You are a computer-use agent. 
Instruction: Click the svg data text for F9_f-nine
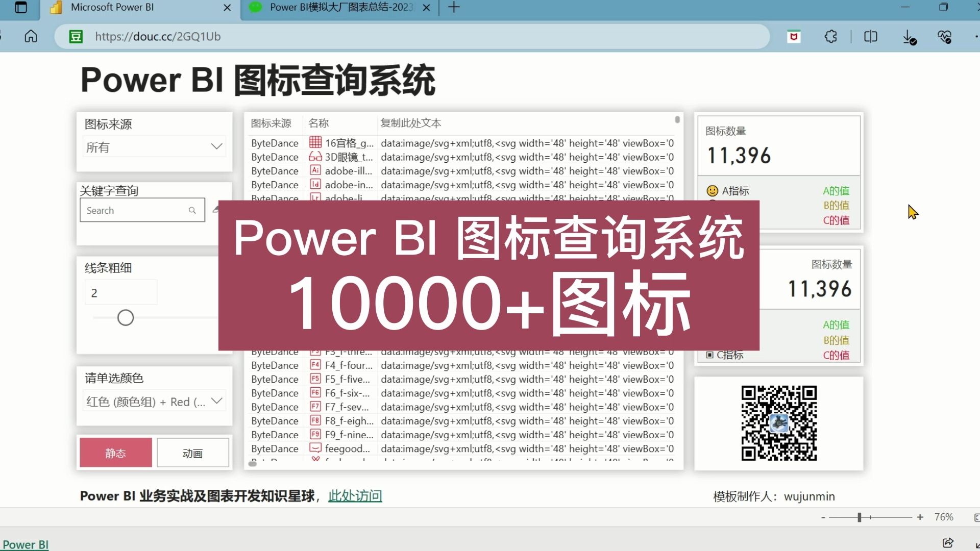point(527,435)
